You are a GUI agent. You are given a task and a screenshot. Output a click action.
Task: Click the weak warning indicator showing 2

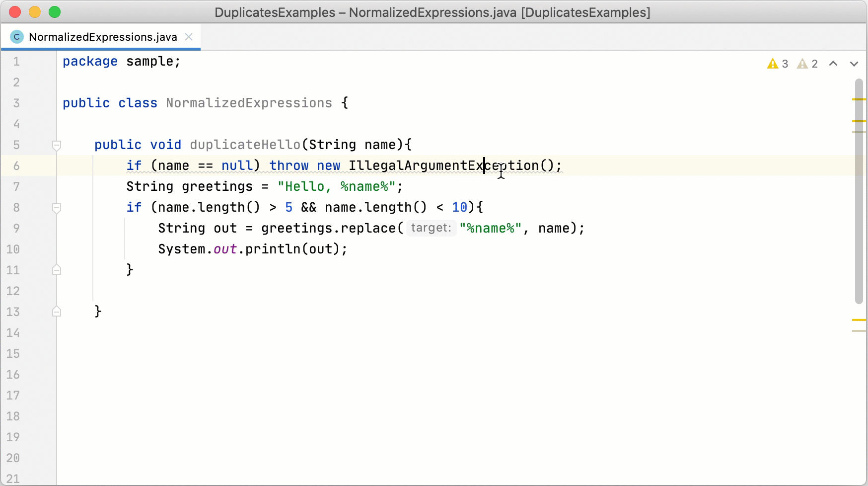click(x=802, y=64)
